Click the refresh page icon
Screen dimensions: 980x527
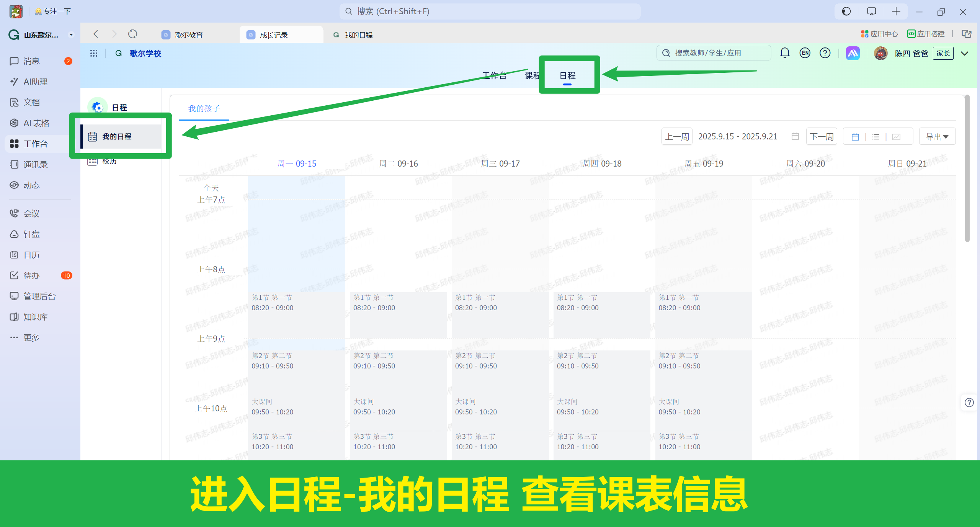(132, 34)
